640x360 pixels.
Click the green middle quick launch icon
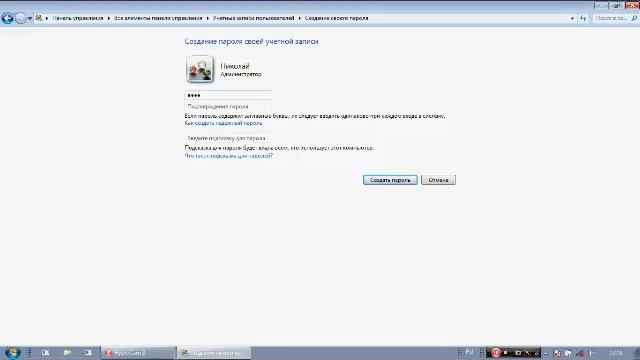(67, 353)
